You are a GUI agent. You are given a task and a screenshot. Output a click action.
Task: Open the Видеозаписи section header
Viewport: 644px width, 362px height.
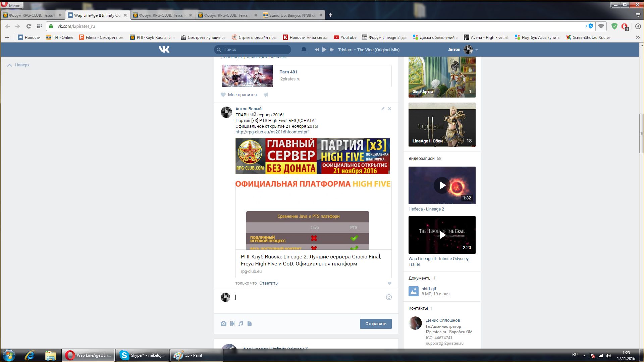coord(421,159)
